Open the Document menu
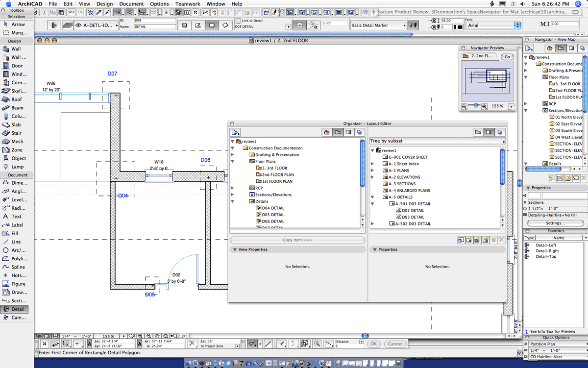This screenshot has height=368, width=588. point(131,4)
